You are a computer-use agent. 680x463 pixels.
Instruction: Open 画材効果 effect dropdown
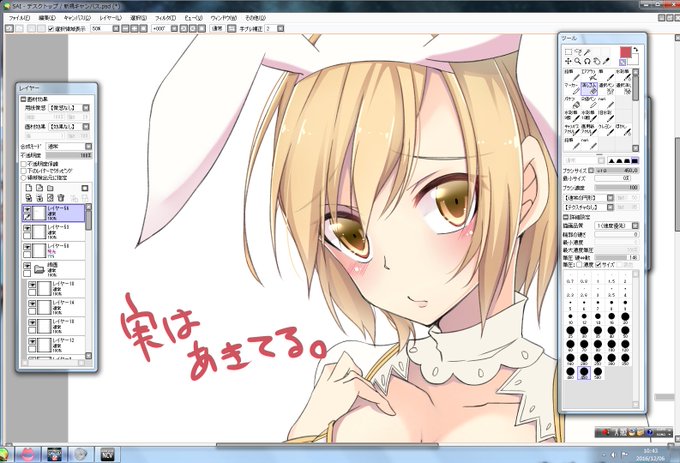pos(86,127)
